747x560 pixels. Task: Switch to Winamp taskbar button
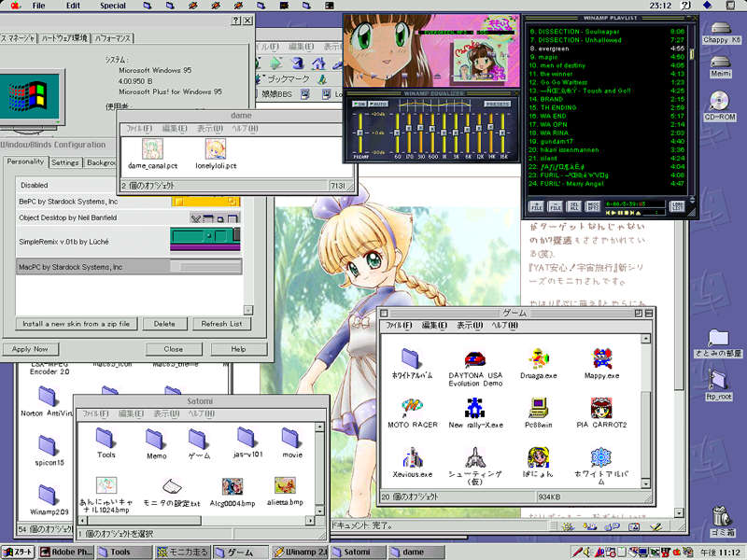(301, 552)
